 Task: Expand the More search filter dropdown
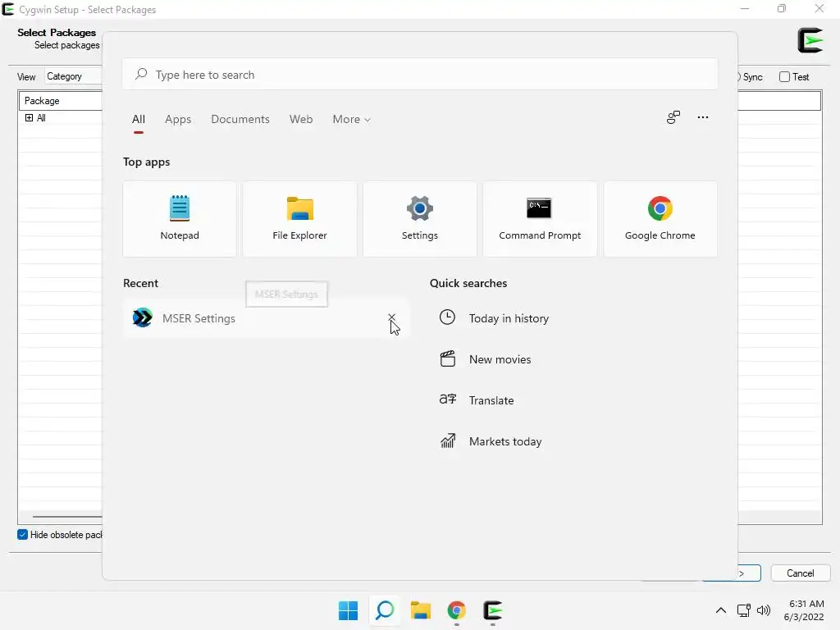coord(351,120)
